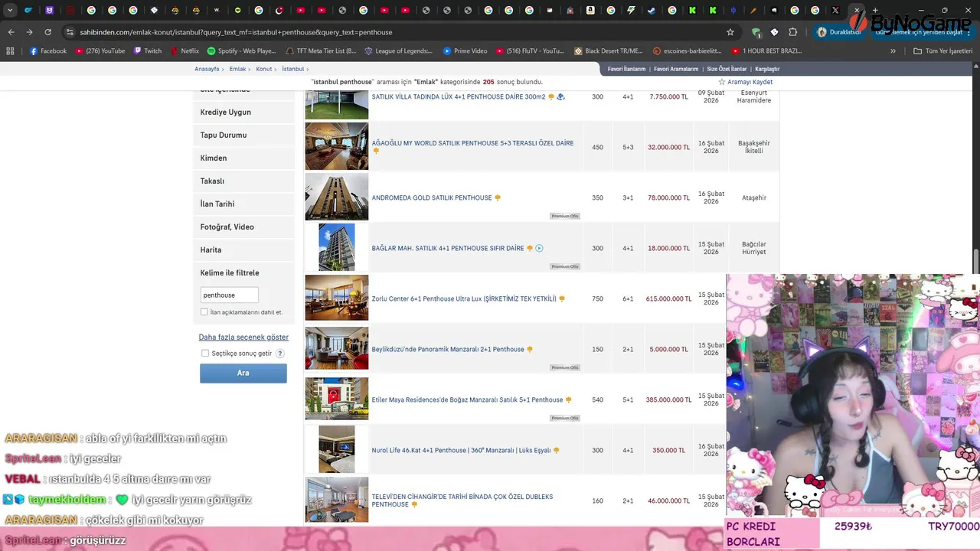Enable Seçtikçe sonuç getir checkbox
Image resolution: width=980 pixels, height=551 pixels.
(x=204, y=353)
